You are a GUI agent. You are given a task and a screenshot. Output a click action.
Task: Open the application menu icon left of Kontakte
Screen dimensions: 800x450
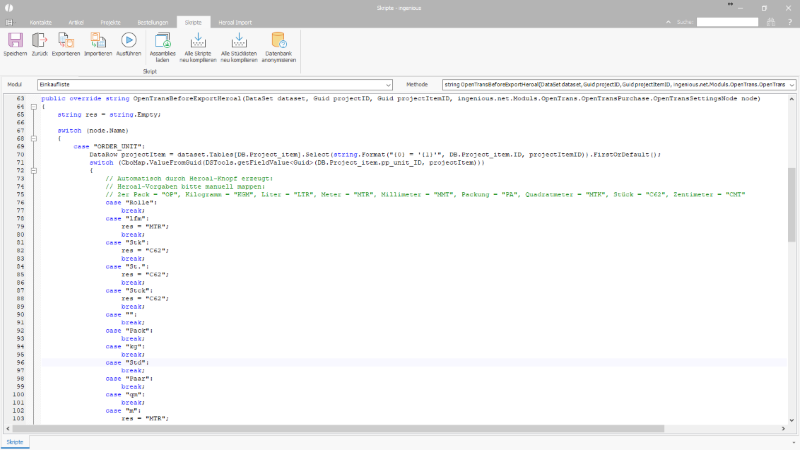point(9,22)
